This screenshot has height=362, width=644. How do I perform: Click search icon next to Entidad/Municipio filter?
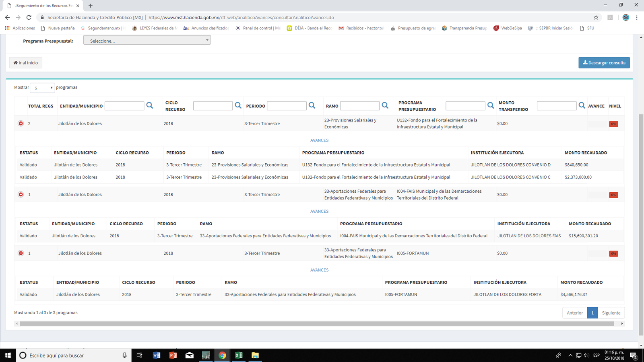click(150, 105)
